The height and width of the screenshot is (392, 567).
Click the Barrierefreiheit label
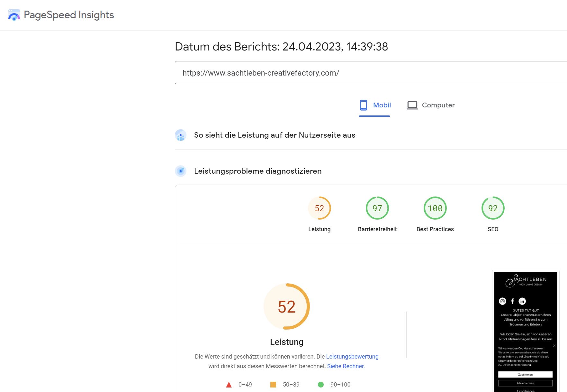(x=377, y=229)
